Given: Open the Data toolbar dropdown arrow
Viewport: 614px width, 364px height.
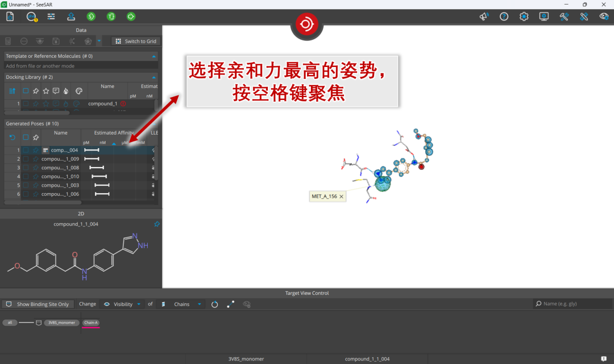Looking at the screenshot, I should click(x=99, y=41).
